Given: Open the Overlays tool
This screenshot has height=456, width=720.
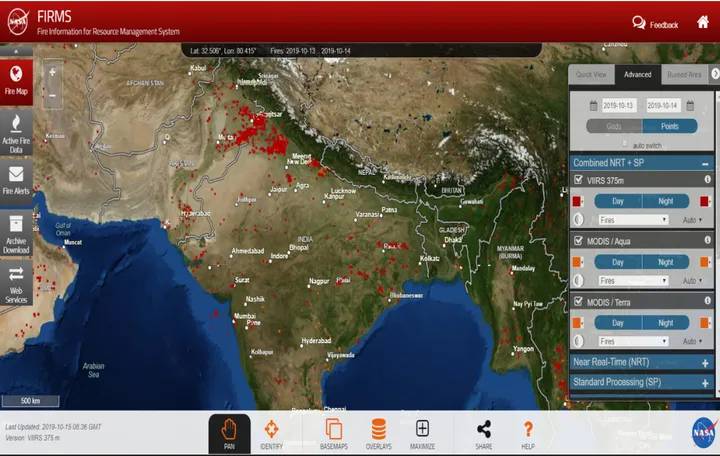Looking at the screenshot, I should pyautogui.click(x=379, y=433).
